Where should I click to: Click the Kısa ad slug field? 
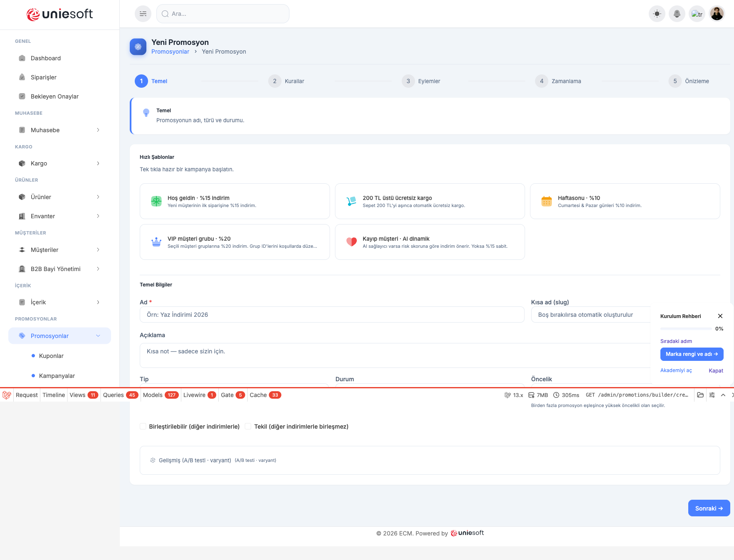coord(591,315)
